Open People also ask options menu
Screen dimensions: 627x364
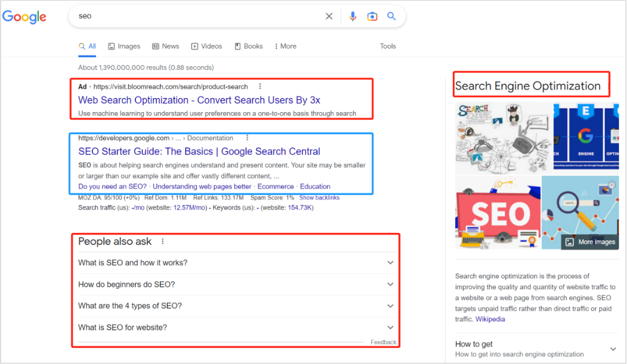pyautogui.click(x=163, y=242)
